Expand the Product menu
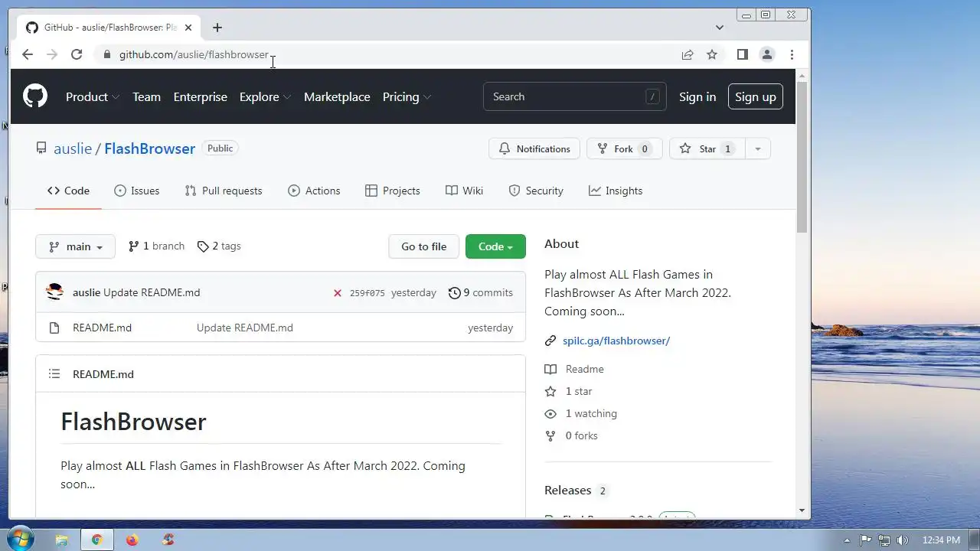Screen dimensions: 980x551 pos(93,96)
